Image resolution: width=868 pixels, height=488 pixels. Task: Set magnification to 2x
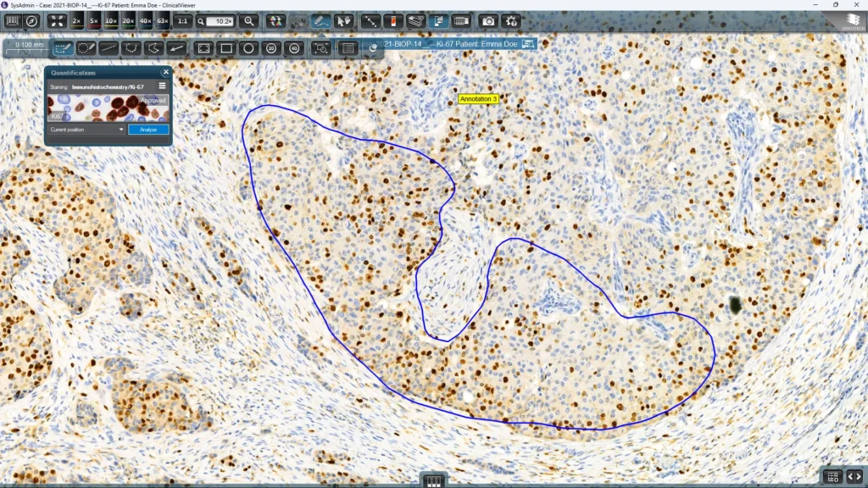76,21
